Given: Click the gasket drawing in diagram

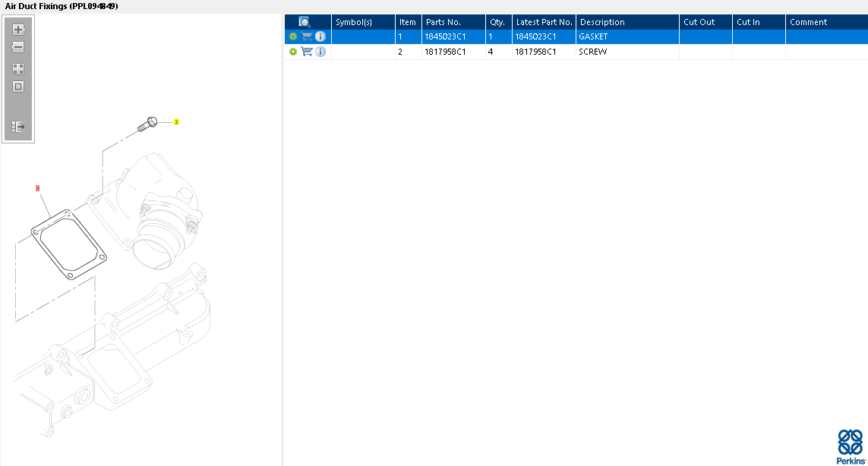Looking at the screenshot, I should tap(68, 244).
